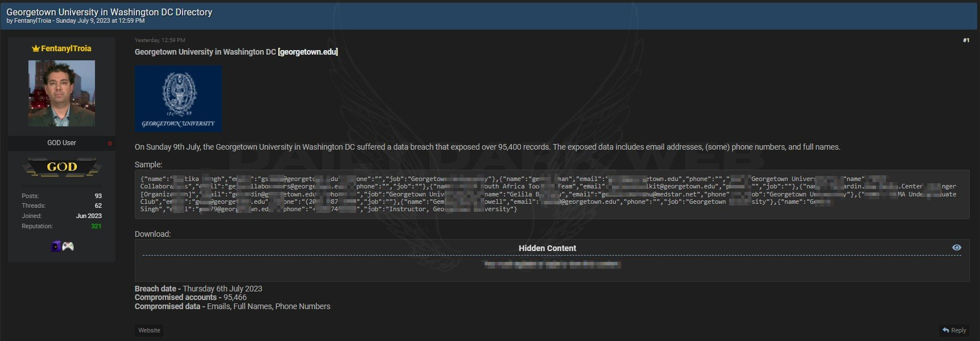Image resolution: width=980 pixels, height=341 pixels.
Task: Click the golden GOD rank badge
Action: point(61,167)
